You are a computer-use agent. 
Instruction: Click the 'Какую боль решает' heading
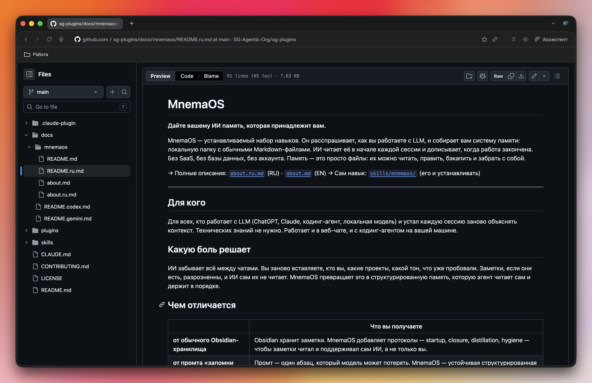pos(209,250)
